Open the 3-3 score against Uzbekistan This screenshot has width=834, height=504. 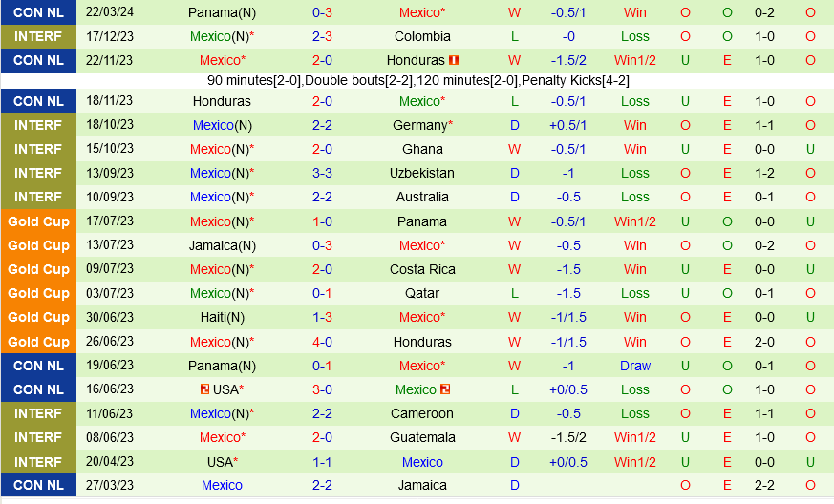tap(322, 173)
